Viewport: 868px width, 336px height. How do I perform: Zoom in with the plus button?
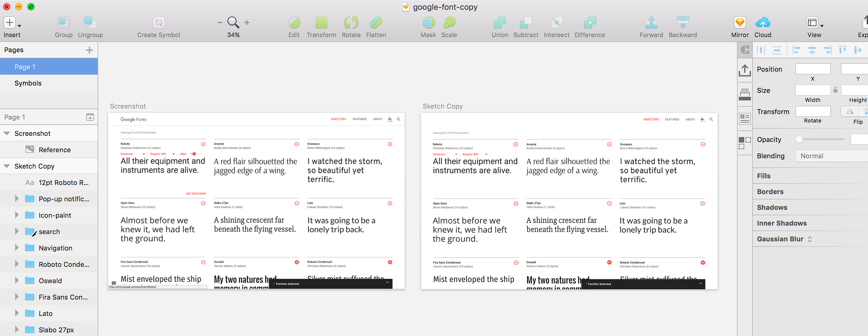(247, 23)
